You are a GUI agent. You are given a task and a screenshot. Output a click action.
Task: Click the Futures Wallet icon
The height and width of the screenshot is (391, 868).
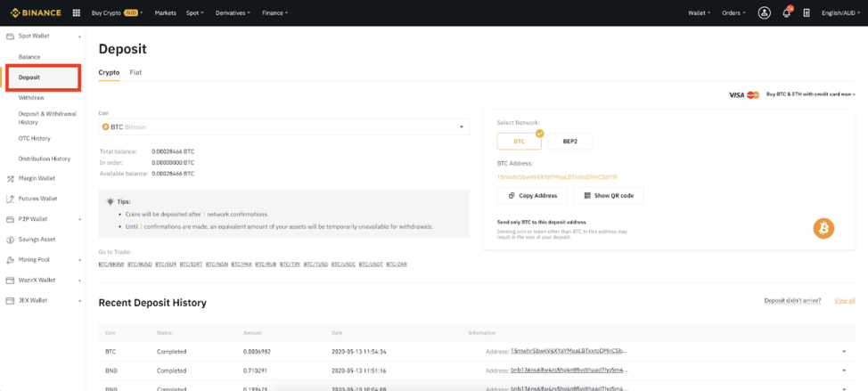[10, 199]
